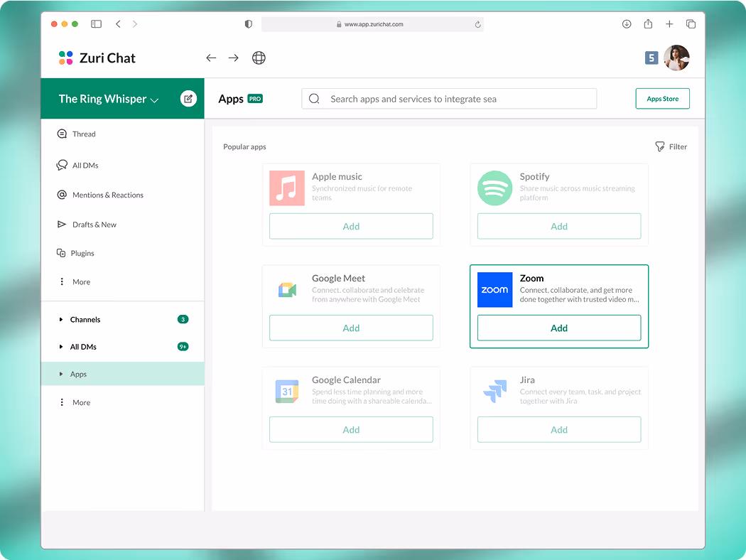Click the browser share icon

[648, 23]
